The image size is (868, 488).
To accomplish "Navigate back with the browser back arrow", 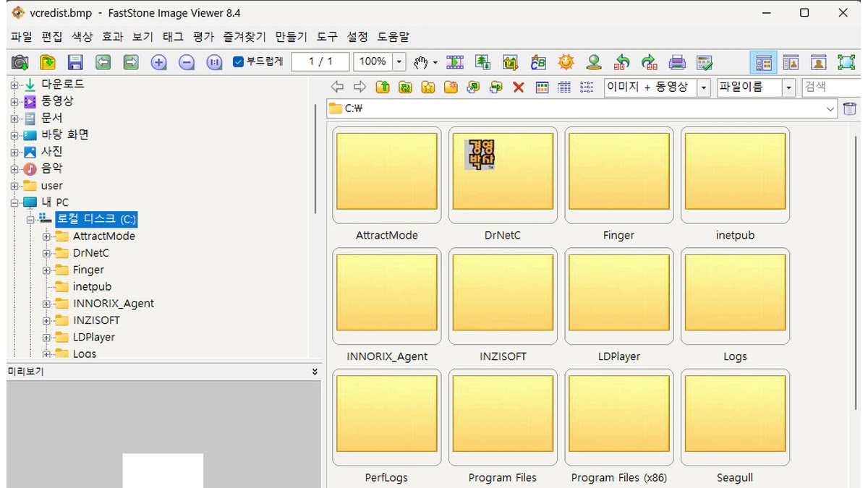I will 337,87.
